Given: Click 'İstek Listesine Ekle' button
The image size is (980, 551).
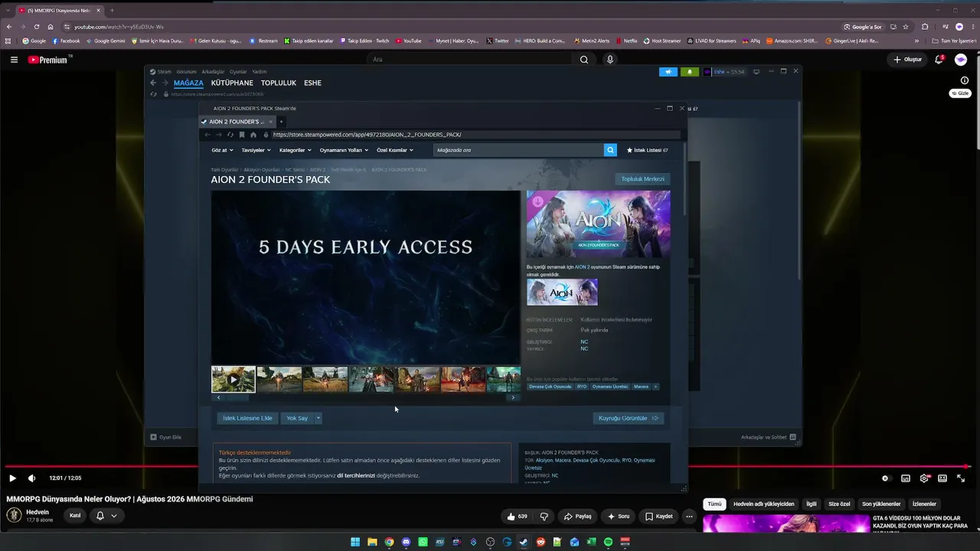Looking at the screenshot, I should pyautogui.click(x=247, y=419).
